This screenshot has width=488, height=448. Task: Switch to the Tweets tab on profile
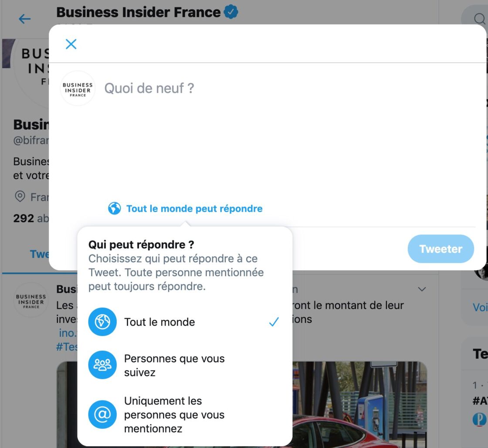click(x=39, y=254)
